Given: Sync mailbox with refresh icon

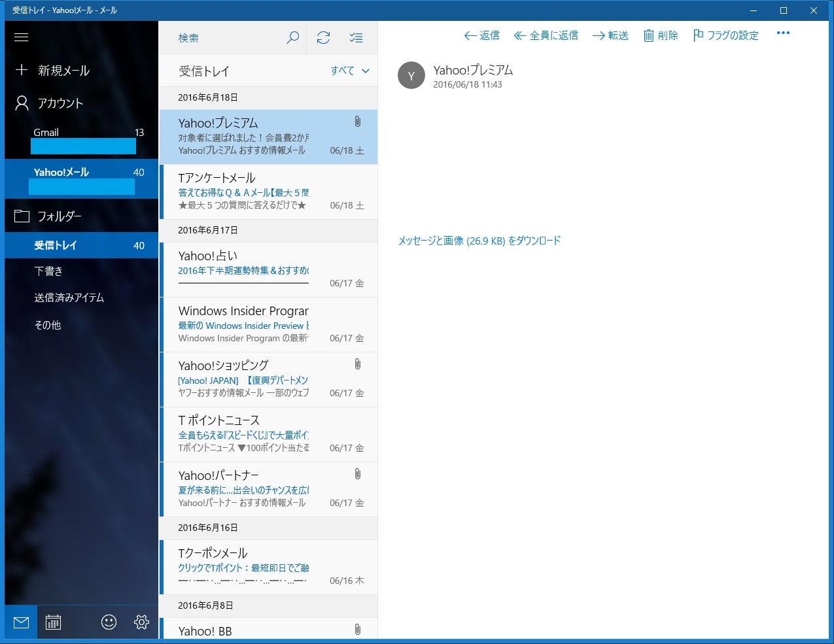Looking at the screenshot, I should [323, 38].
